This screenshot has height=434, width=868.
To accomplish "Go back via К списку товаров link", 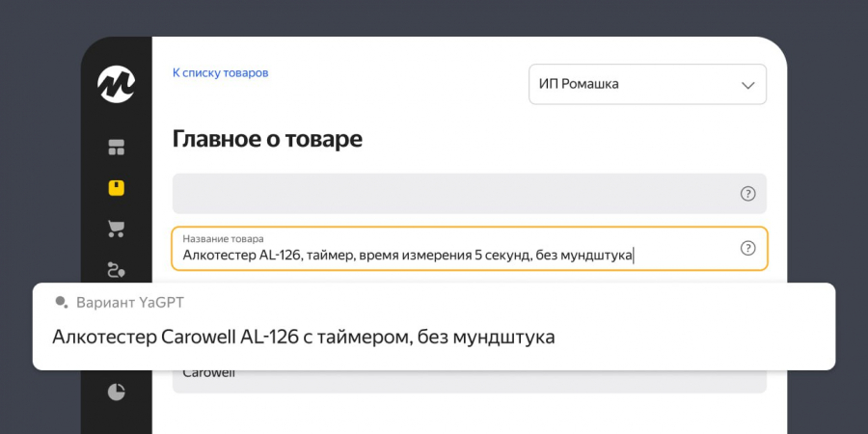I will click(220, 72).
